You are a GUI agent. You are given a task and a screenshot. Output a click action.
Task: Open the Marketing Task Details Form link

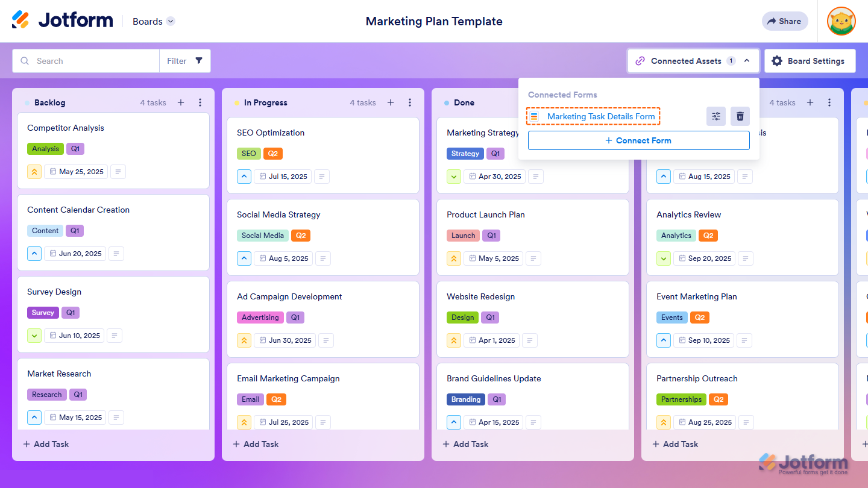(x=600, y=116)
